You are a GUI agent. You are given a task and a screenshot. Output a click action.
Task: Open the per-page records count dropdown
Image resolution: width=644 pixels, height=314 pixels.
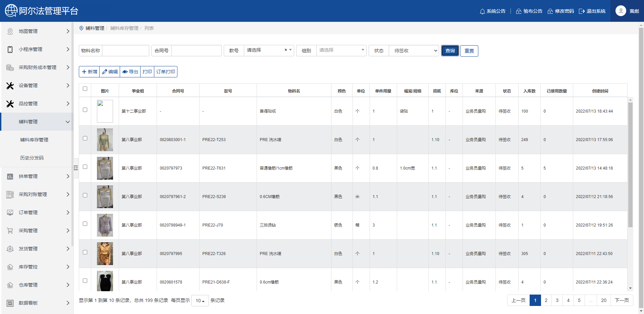[200, 301]
